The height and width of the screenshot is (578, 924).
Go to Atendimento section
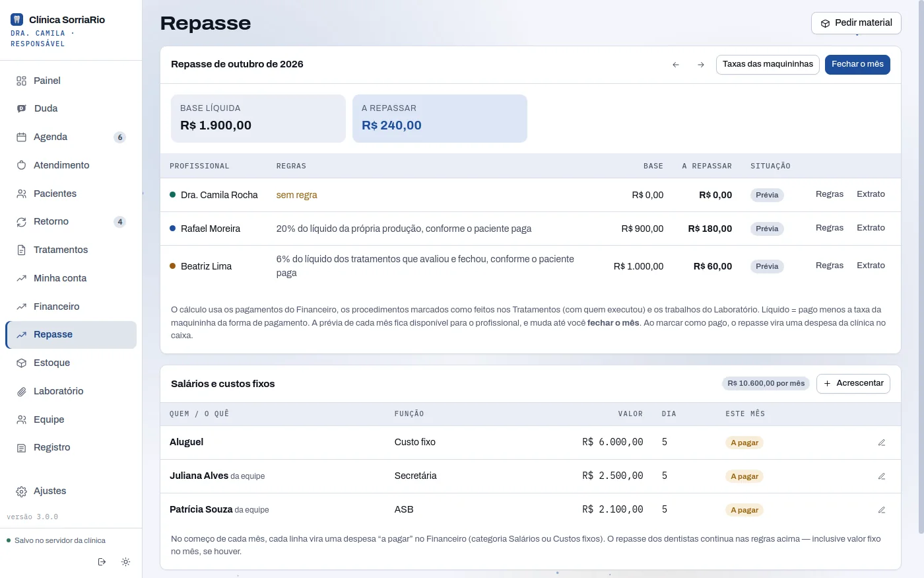[x=71, y=165]
